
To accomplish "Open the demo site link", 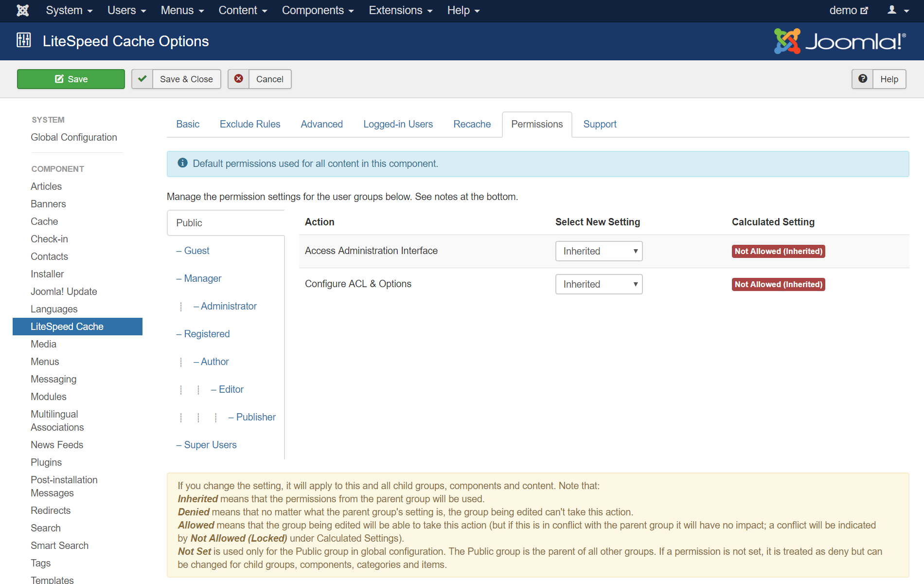I will click(849, 10).
